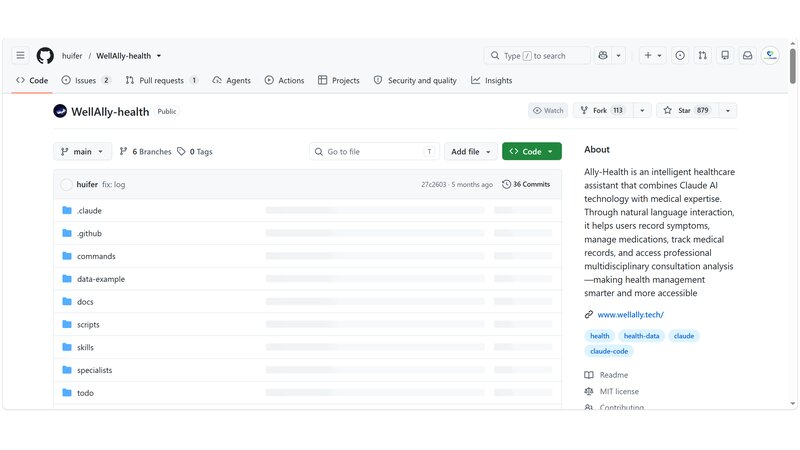
Task: Click the data-example folder icon
Action: point(67,279)
